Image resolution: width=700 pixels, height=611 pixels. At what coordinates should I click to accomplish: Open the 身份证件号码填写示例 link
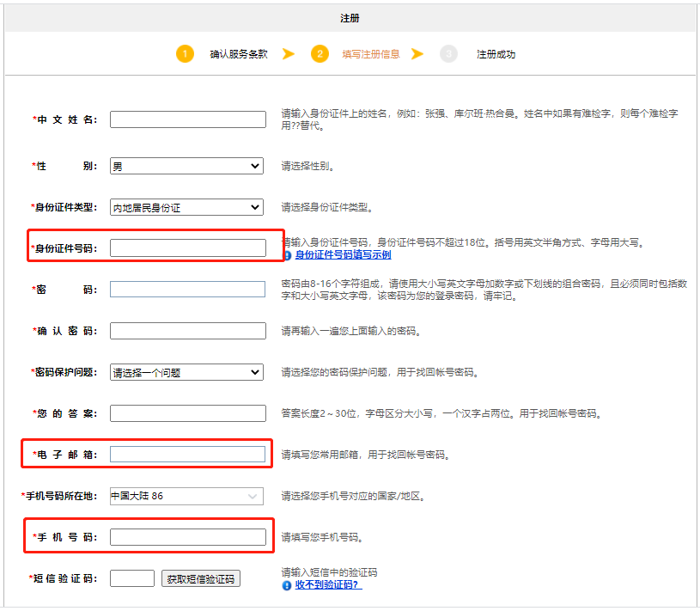tap(338, 255)
